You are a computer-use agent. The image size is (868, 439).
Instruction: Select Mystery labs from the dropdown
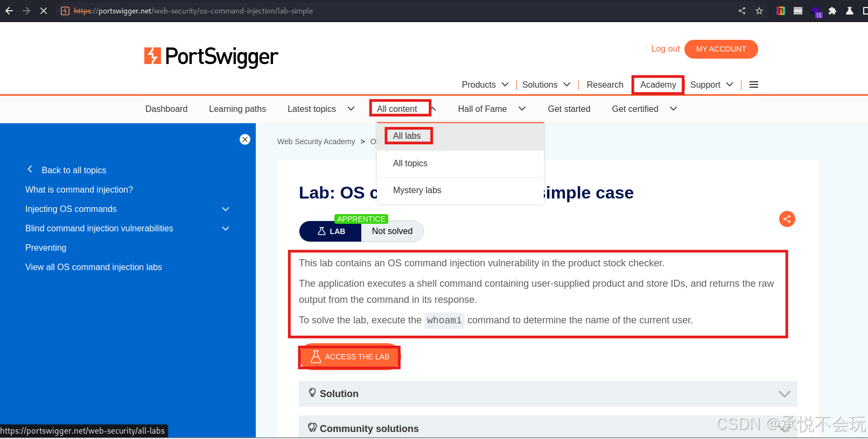tap(460, 190)
